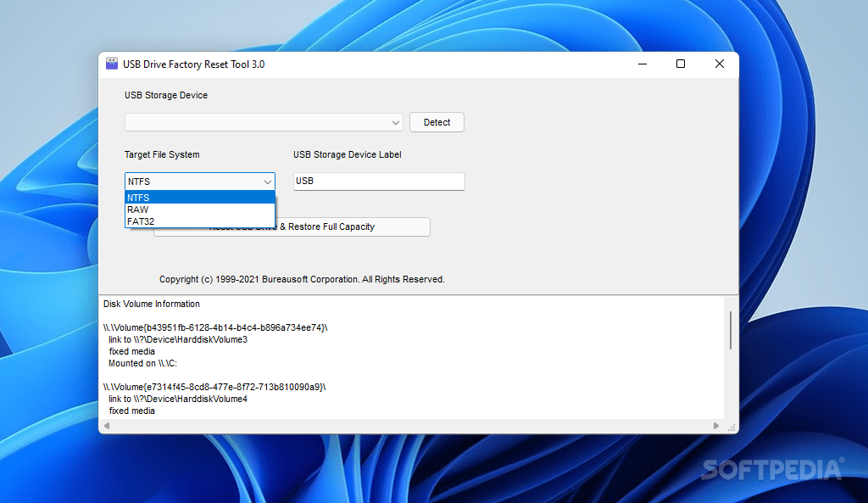Click the 'Disk Volume Information' heading text
Image resolution: width=868 pixels, height=503 pixels.
151,305
